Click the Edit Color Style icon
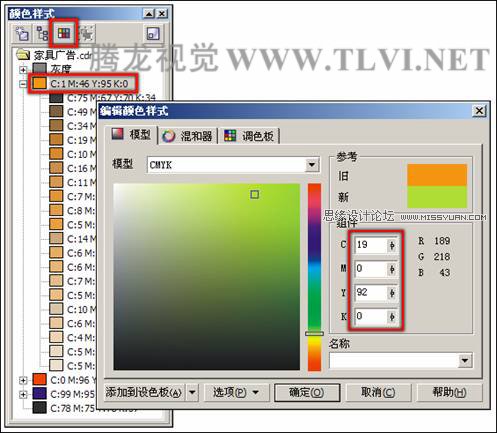Image resolution: width=497 pixels, height=433 pixels. tap(64, 33)
